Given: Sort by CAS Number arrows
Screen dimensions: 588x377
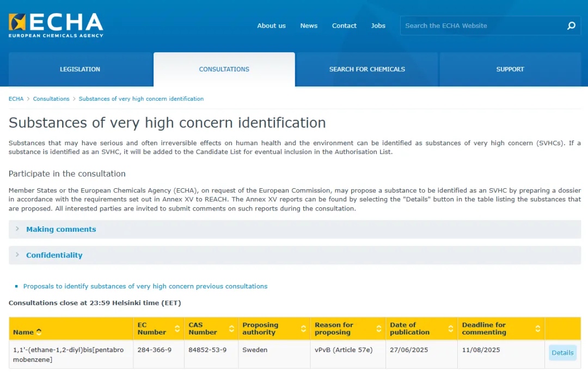Looking at the screenshot, I should pos(232,329).
